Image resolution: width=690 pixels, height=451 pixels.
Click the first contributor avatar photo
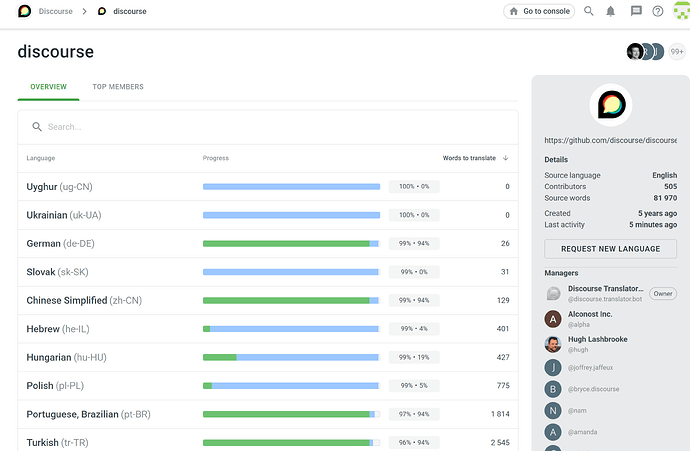(635, 51)
